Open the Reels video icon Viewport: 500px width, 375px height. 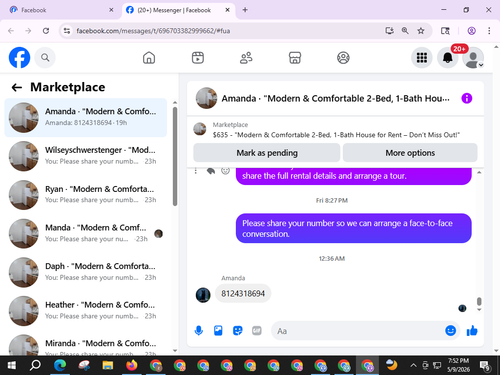[x=198, y=58]
